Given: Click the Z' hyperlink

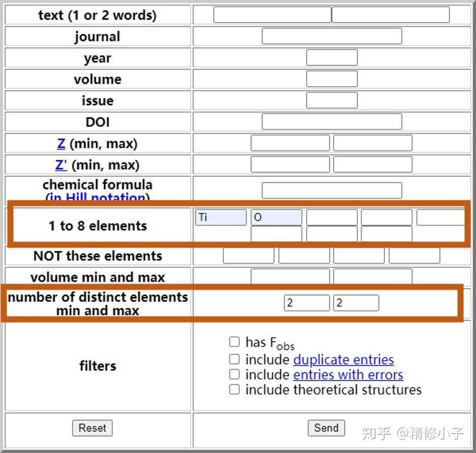Looking at the screenshot, I should pos(61,165).
